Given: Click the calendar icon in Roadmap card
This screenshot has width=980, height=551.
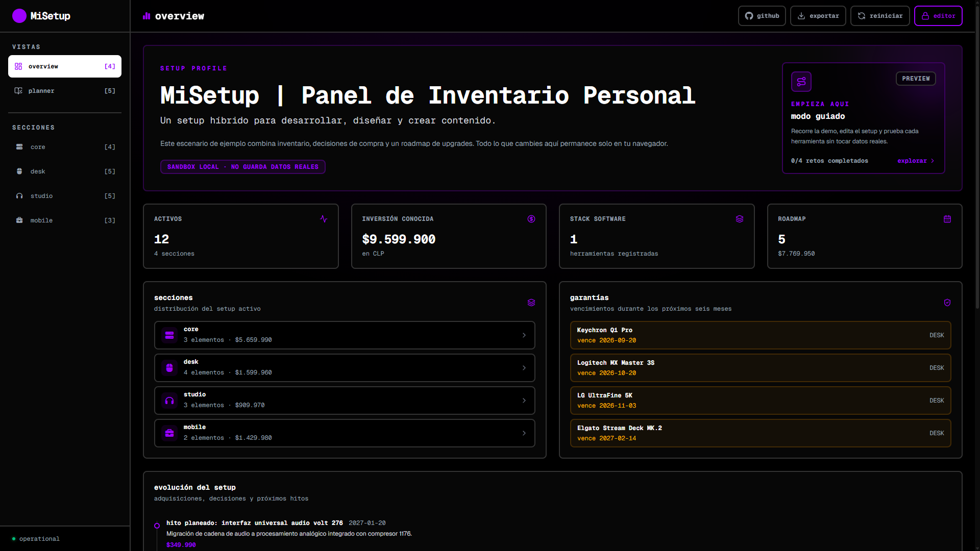Looking at the screenshot, I should point(947,219).
